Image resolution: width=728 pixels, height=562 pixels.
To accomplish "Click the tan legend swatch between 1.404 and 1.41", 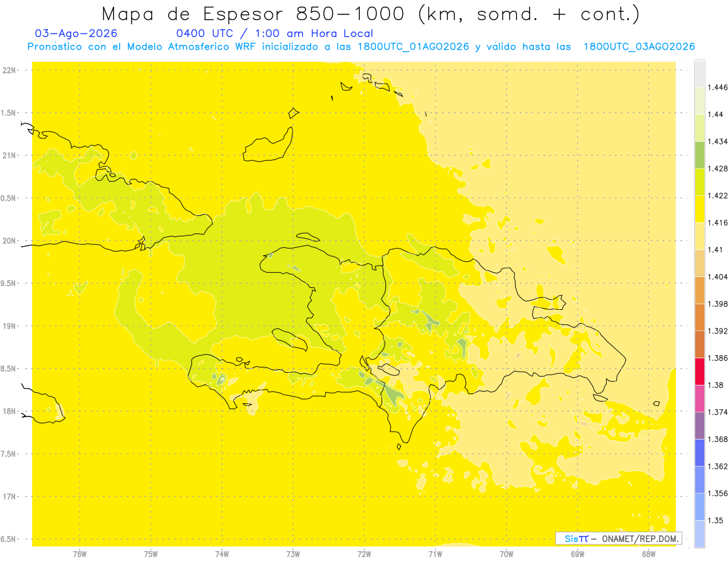I will tap(699, 263).
